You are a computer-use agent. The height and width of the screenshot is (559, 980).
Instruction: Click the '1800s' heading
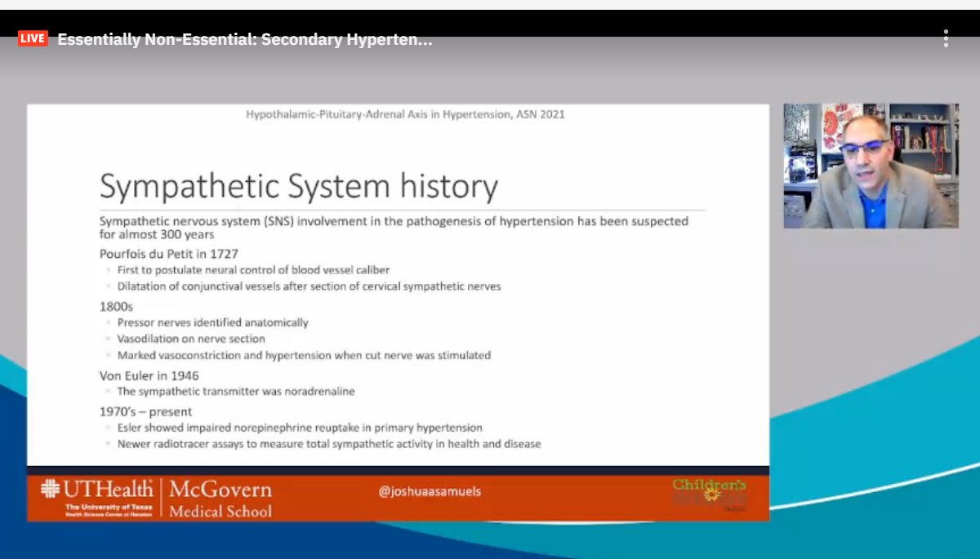point(116,305)
